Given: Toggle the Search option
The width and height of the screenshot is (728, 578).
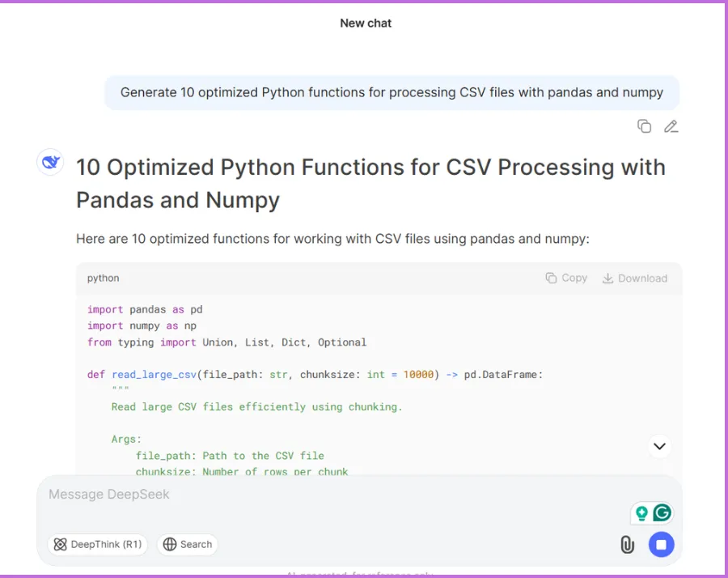Looking at the screenshot, I should [x=188, y=544].
